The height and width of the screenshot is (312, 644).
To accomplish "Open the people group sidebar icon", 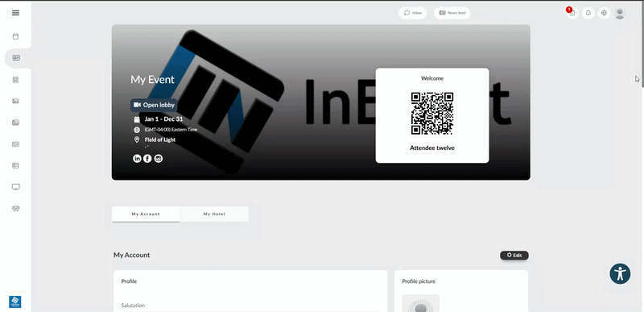I will tap(15, 209).
